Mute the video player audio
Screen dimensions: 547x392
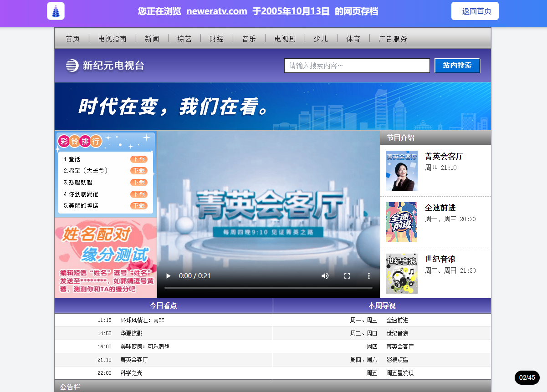click(325, 276)
